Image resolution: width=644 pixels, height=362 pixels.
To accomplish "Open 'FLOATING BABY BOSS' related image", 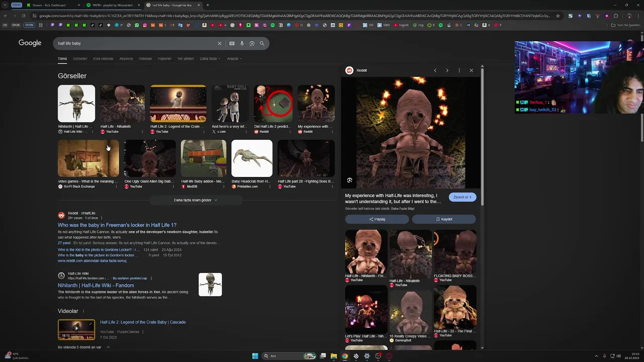I will (x=455, y=251).
